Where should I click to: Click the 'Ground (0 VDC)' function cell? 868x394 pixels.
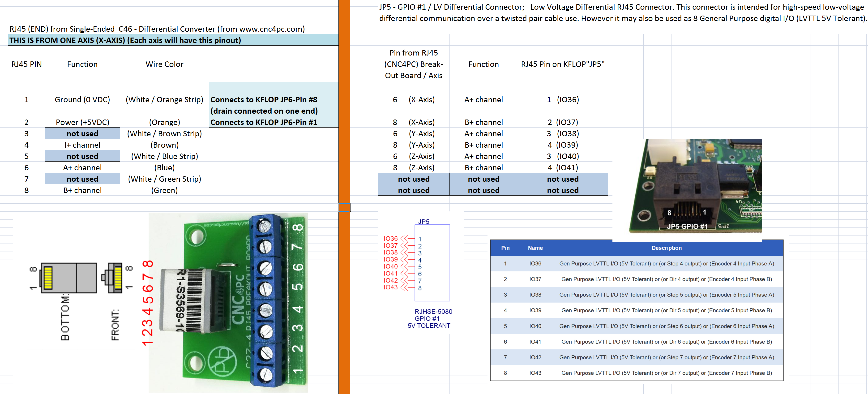[x=82, y=99]
